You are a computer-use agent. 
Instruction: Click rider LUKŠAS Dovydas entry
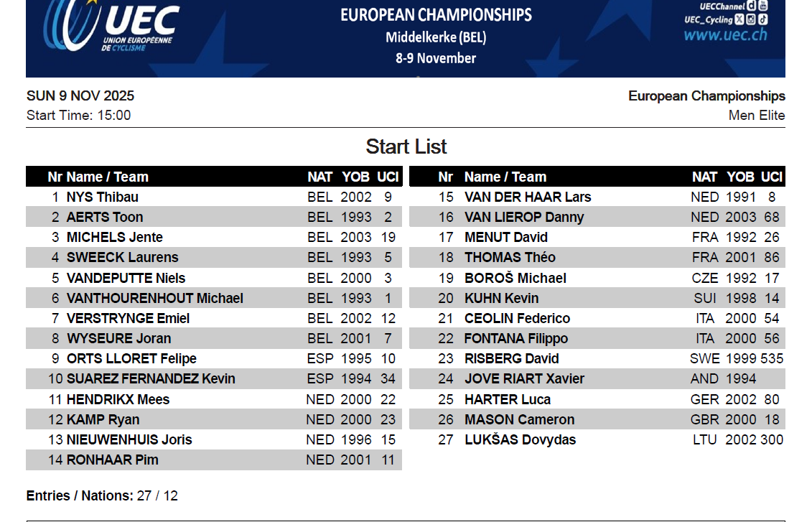[x=520, y=439]
